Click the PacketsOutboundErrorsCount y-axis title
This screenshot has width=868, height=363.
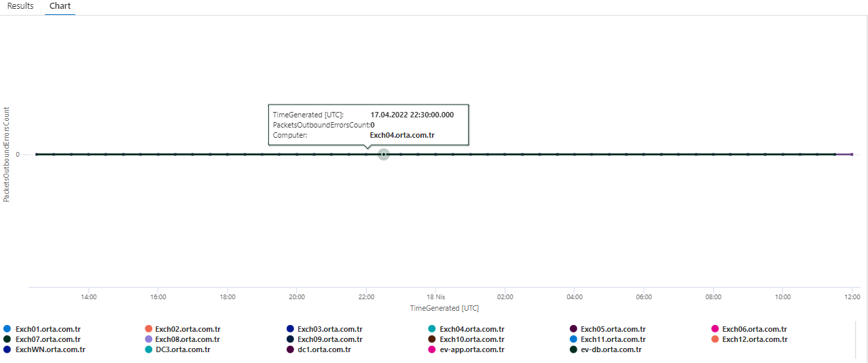tap(7, 154)
